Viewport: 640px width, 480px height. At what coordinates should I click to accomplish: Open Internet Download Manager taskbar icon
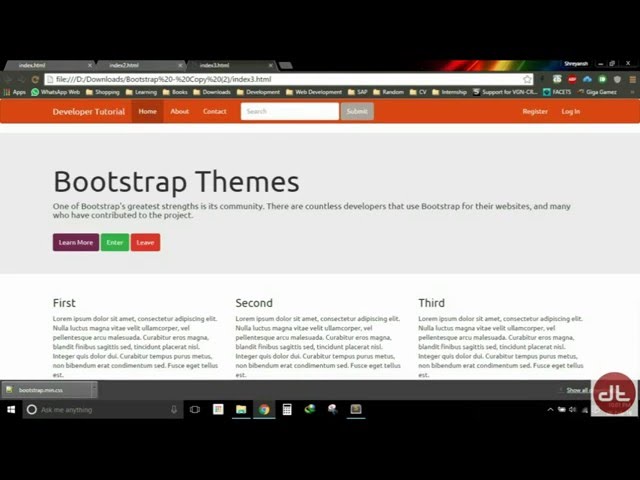tap(310, 409)
